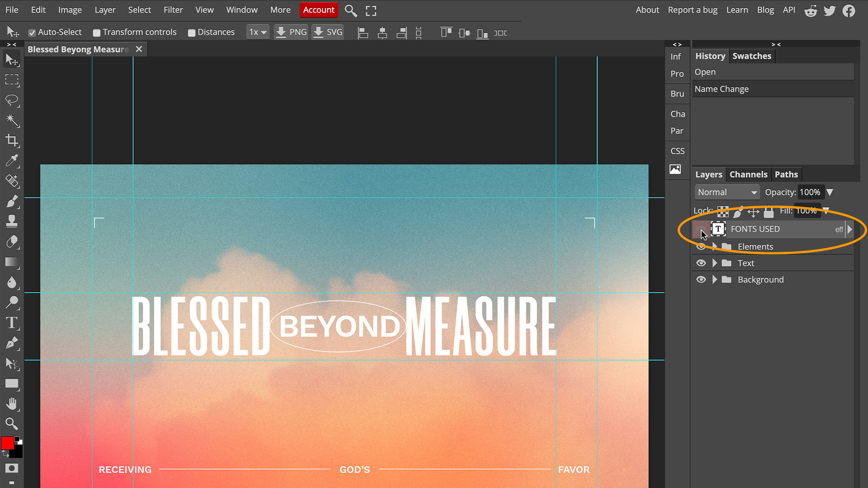The height and width of the screenshot is (488, 868).
Task: Export as SVG button
Action: [328, 32]
